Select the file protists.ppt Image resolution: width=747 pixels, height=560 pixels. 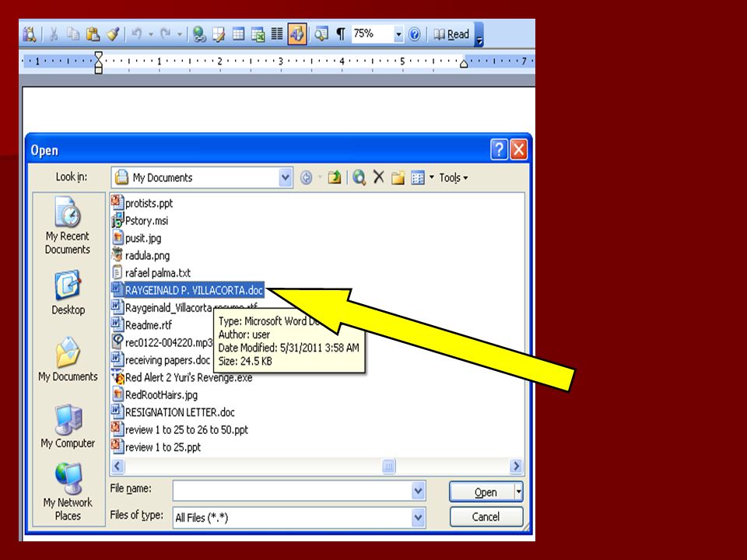point(142,203)
